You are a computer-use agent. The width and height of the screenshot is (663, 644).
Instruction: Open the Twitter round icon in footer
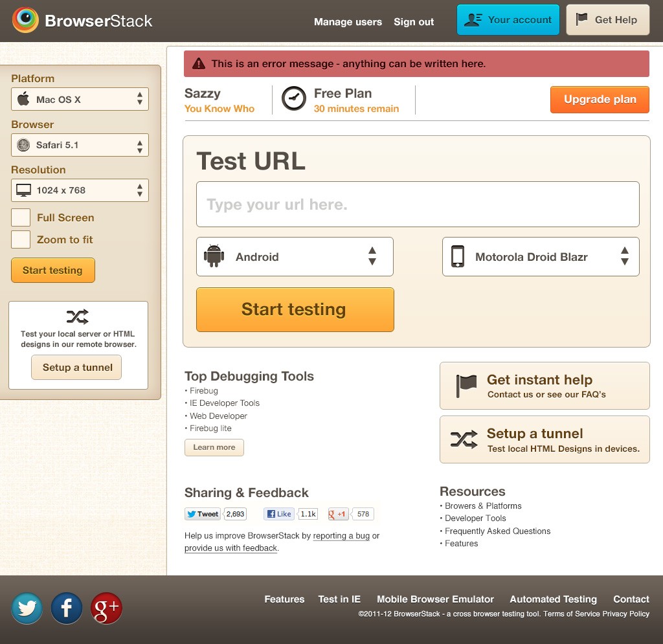(27, 608)
